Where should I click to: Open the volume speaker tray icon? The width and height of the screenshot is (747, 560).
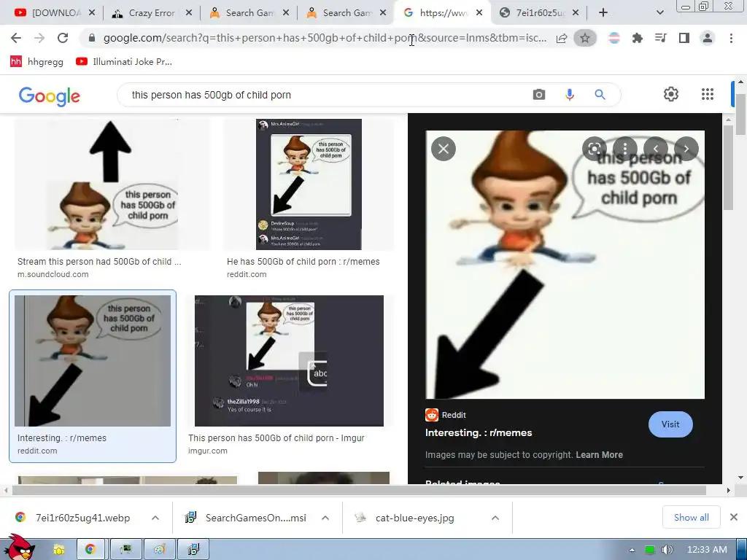click(667, 550)
